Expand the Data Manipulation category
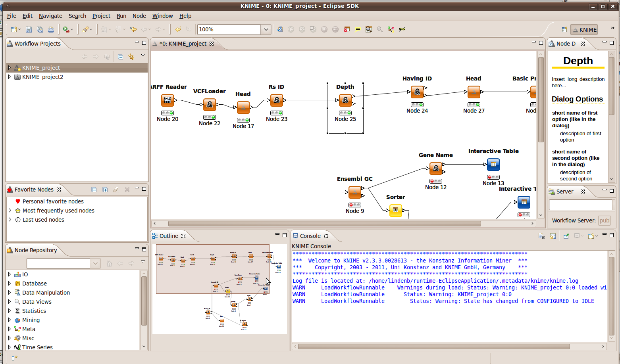Screen dimensions: 620x364 pos(10,293)
